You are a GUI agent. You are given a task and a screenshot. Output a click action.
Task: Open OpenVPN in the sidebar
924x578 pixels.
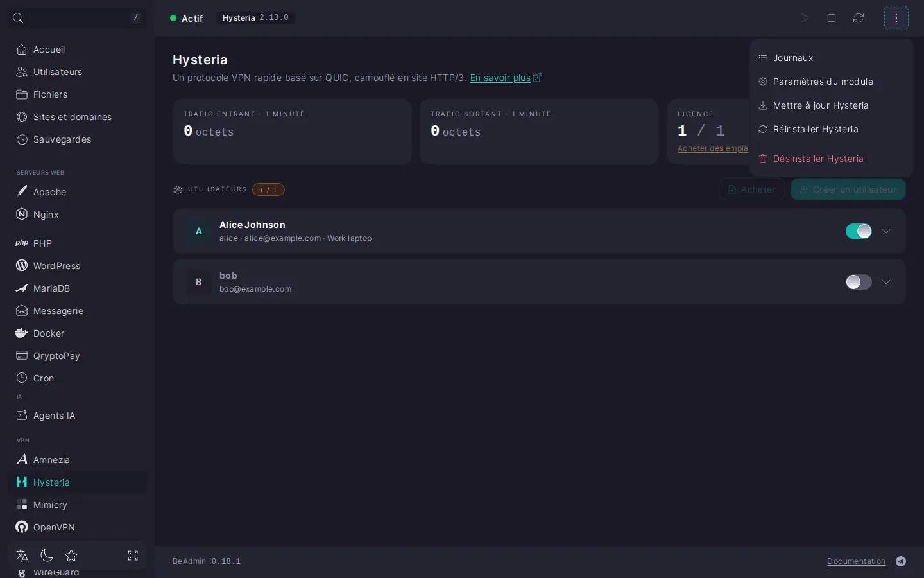(77, 527)
